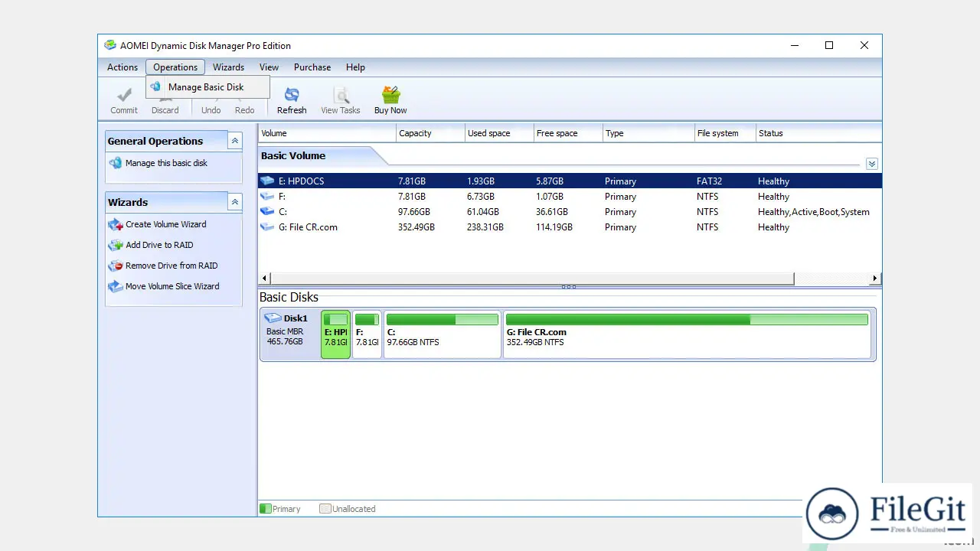This screenshot has width=980, height=551.
Task: Select E: HPDOCS partition block in disk map
Action: pos(335,334)
